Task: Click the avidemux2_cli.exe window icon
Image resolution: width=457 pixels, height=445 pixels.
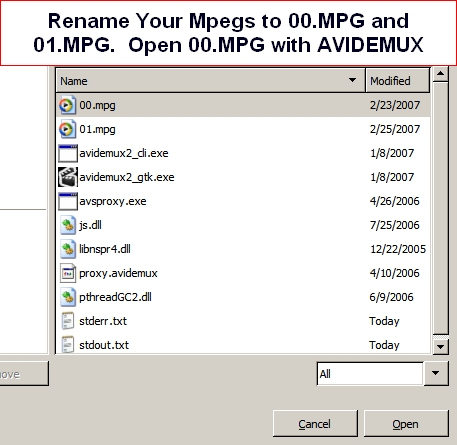Action: pos(68,153)
